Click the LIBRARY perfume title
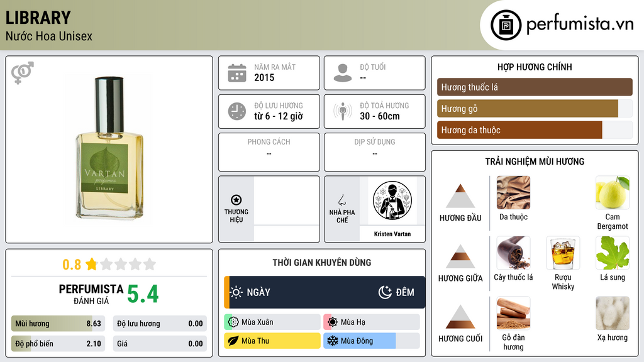The image size is (644, 362). click(x=38, y=18)
